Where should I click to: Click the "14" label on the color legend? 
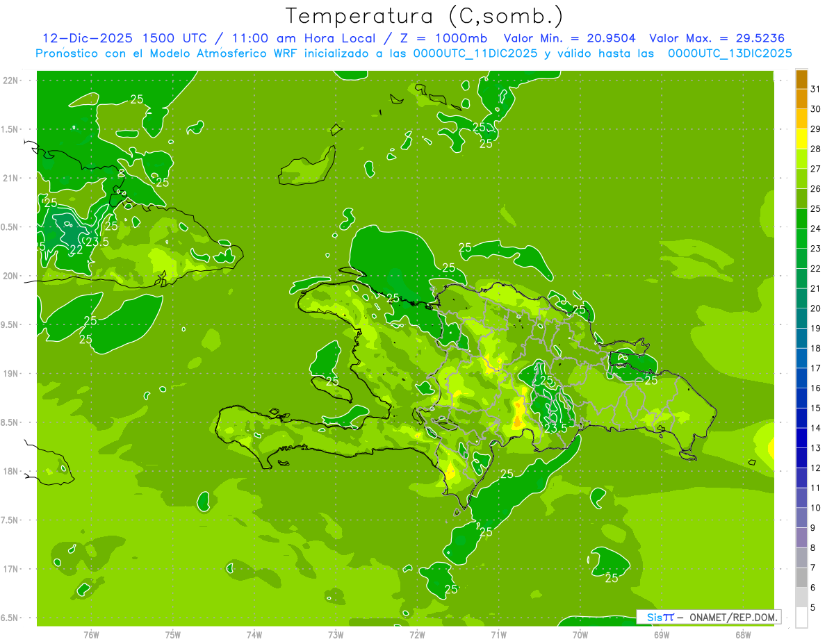815,428
